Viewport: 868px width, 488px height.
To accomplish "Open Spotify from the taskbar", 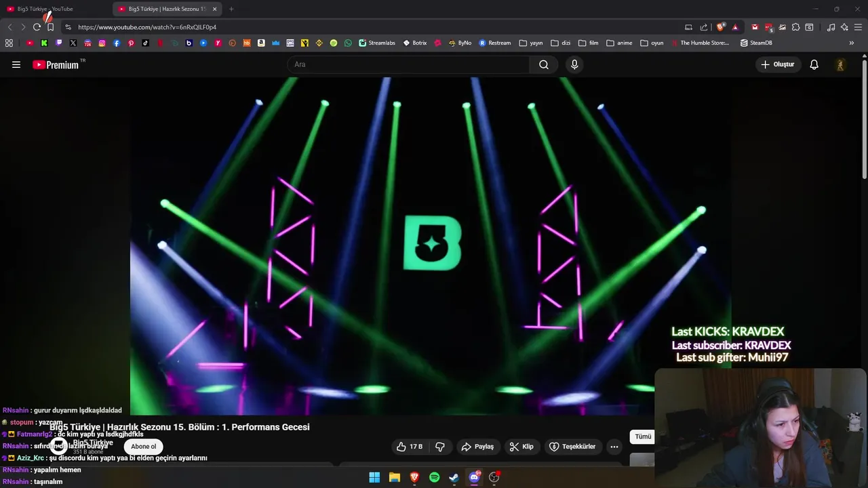I will tap(435, 477).
